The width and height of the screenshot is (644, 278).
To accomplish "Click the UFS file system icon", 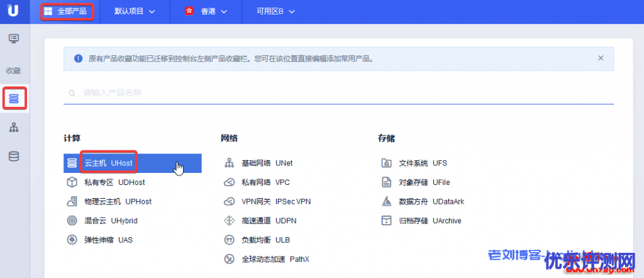I will click(387, 164).
